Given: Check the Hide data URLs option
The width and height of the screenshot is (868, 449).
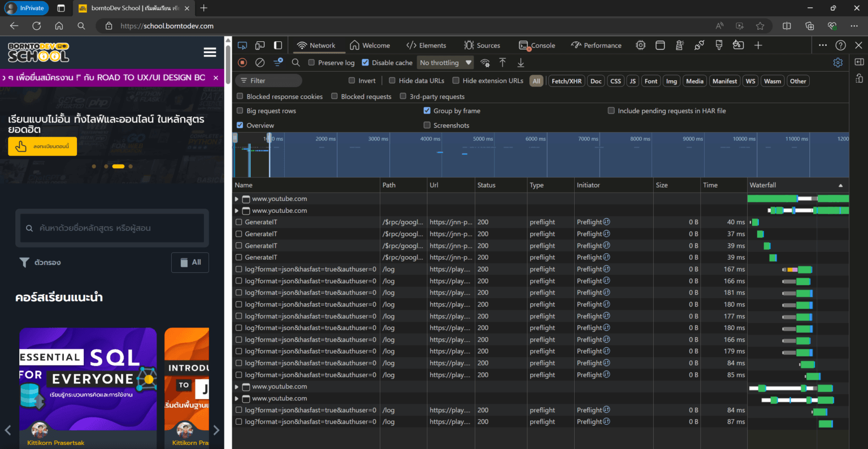Looking at the screenshot, I should (392, 80).
